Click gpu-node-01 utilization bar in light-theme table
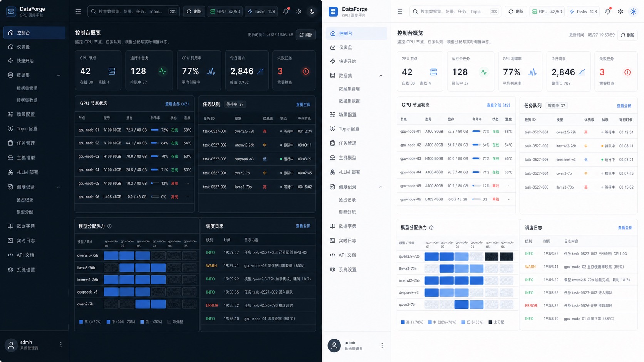This screenshot has width=644, height=362. 476,132
